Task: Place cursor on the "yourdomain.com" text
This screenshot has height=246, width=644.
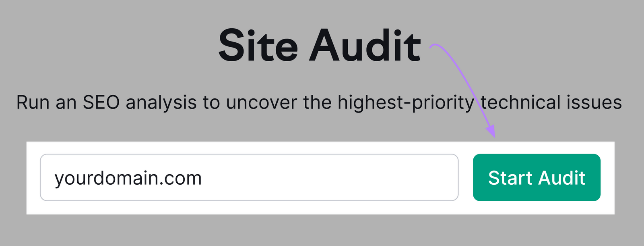Action: [x=128, y=178]
